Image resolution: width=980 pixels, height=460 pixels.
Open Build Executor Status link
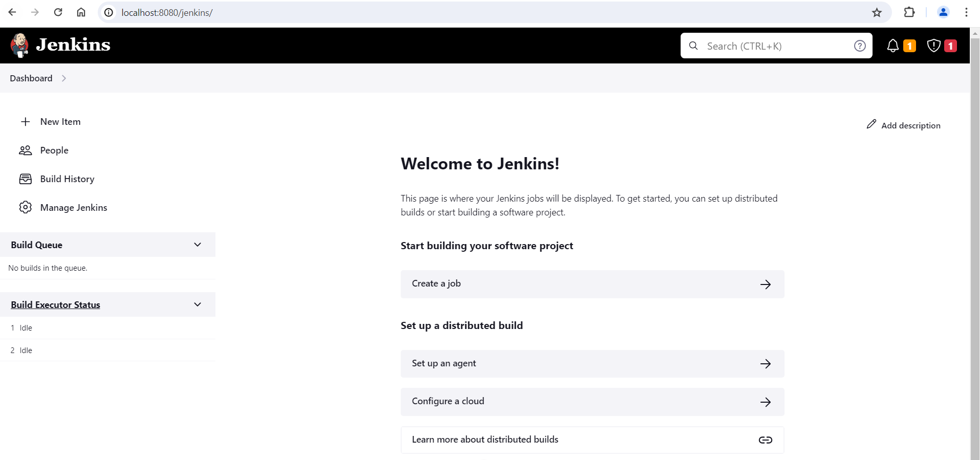pyautogui.click(x=56, y=305)
